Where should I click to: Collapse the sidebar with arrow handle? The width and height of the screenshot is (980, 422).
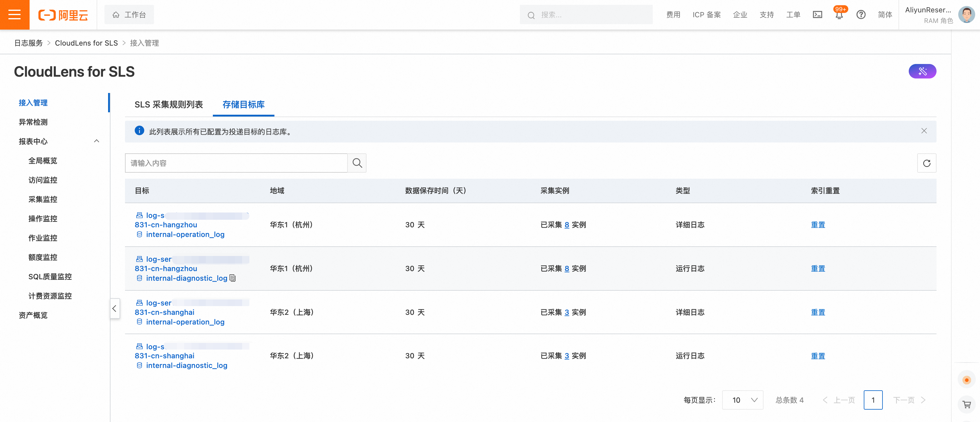point(114,309)
